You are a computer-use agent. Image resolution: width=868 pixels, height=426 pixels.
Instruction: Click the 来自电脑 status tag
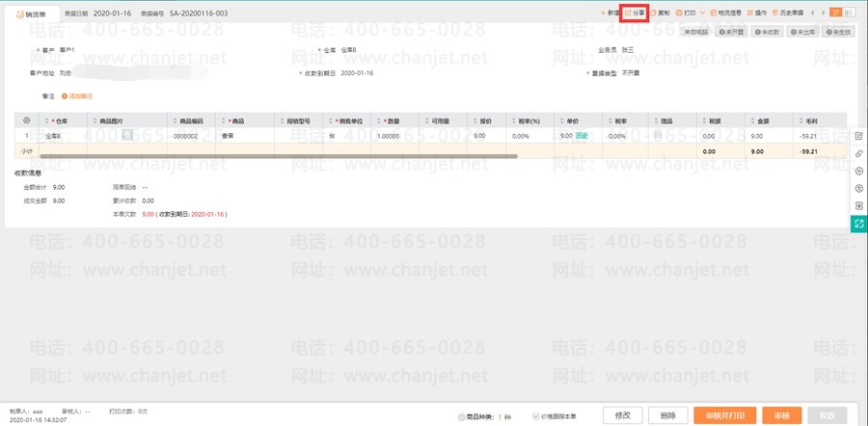point(694,32)
